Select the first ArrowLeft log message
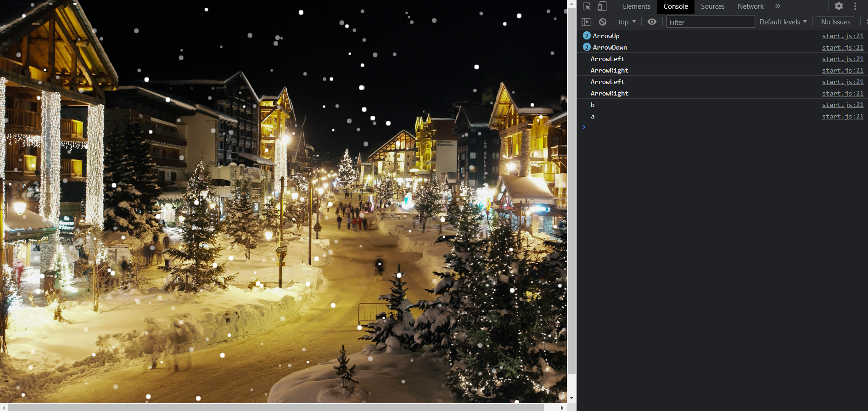Image resolution: width=868 pixels, height=411 pixels. click(607, 59)
